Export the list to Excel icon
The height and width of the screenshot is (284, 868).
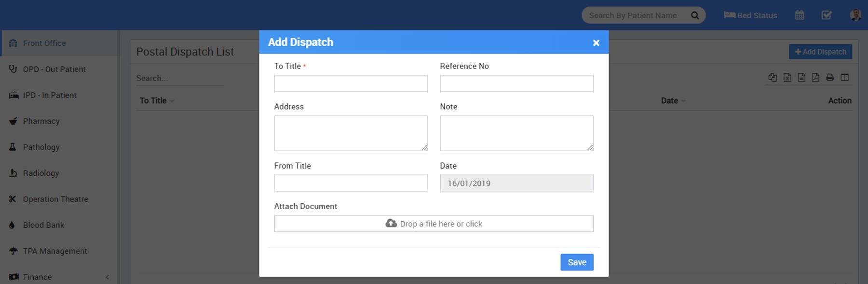point(787,78)
